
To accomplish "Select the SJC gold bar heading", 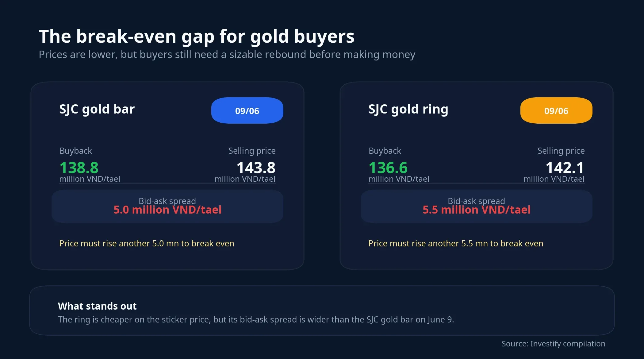I will (97, 109).
